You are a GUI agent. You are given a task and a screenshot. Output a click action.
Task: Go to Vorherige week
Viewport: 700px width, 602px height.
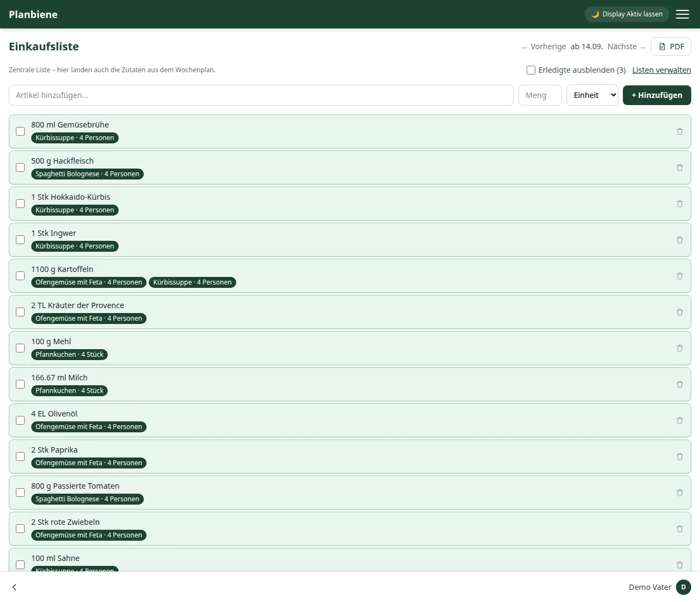pyautogui.click(x=544, y=47)
